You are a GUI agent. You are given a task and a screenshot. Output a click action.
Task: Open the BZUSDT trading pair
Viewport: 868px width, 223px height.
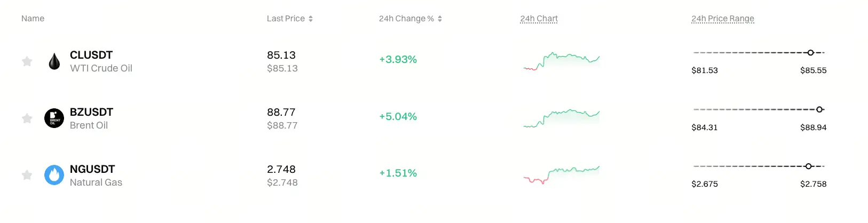click(91, 112)
